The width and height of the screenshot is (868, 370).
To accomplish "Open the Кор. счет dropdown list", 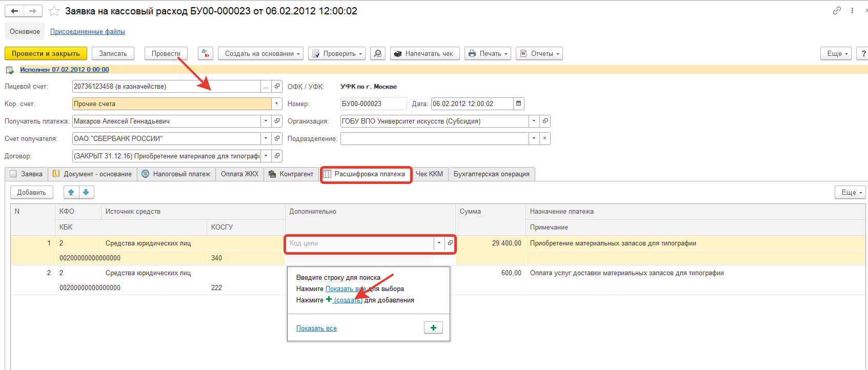I will tap(277, 104).
